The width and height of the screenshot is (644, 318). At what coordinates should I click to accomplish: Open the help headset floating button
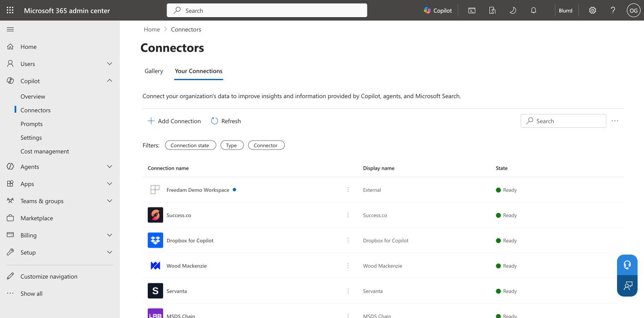pyautogui.click(x=627, y=265)
